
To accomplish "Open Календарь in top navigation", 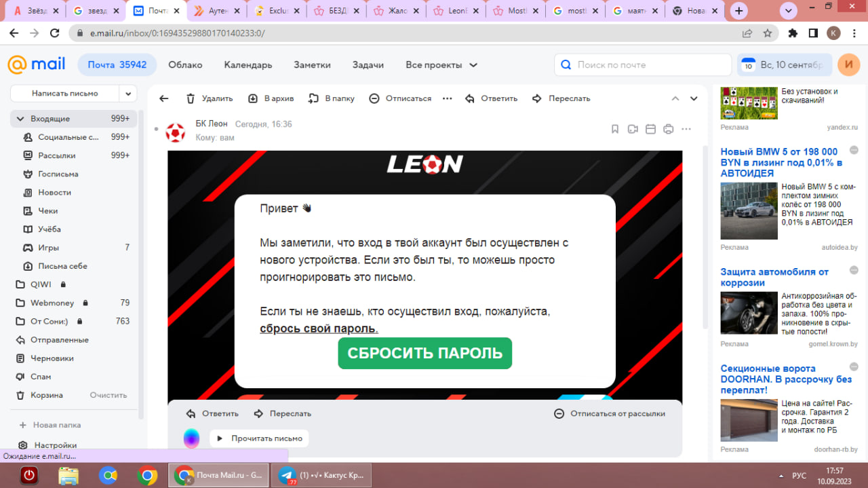I will coord(248,65).
